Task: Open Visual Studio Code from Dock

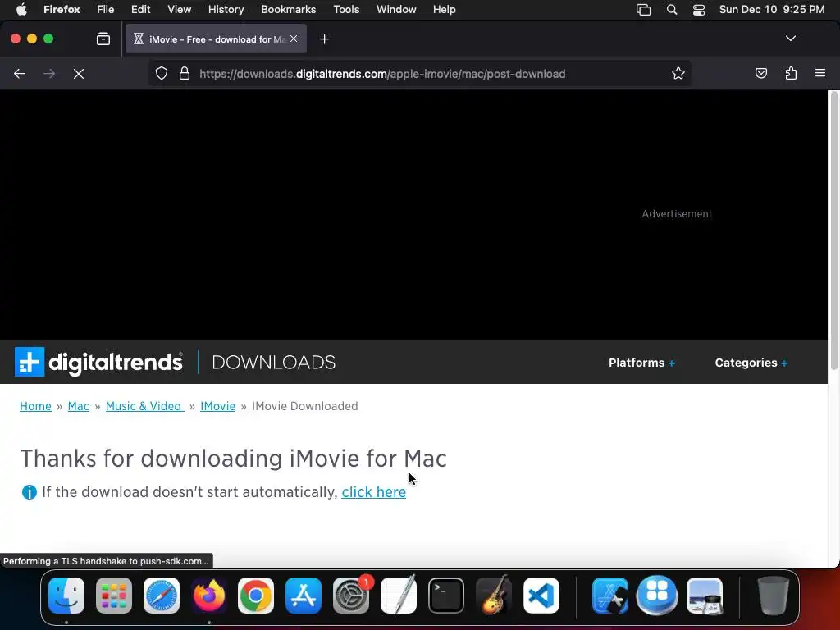Action: tap(541, 596)
